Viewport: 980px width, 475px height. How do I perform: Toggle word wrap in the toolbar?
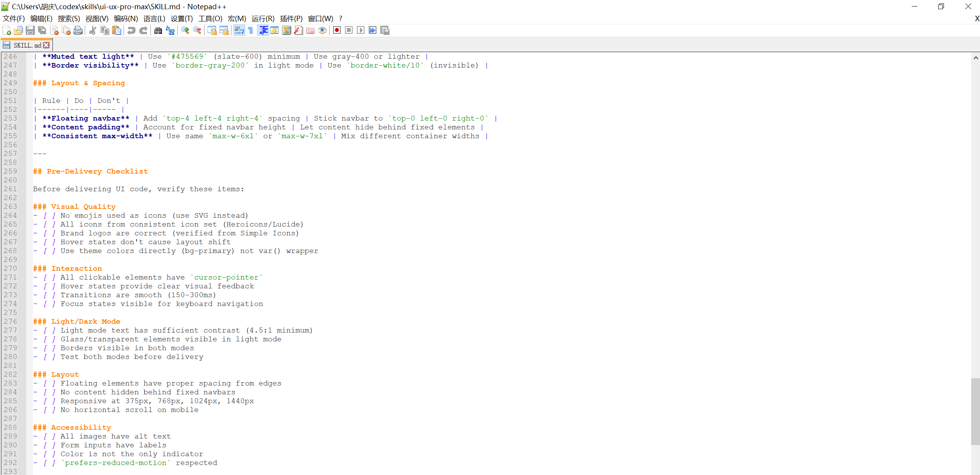[x=239, y=30]
